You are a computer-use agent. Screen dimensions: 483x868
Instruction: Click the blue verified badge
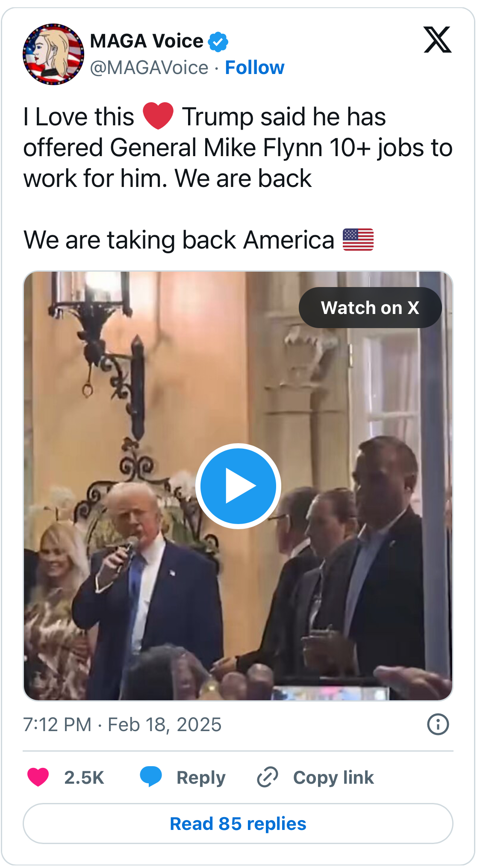218,41
